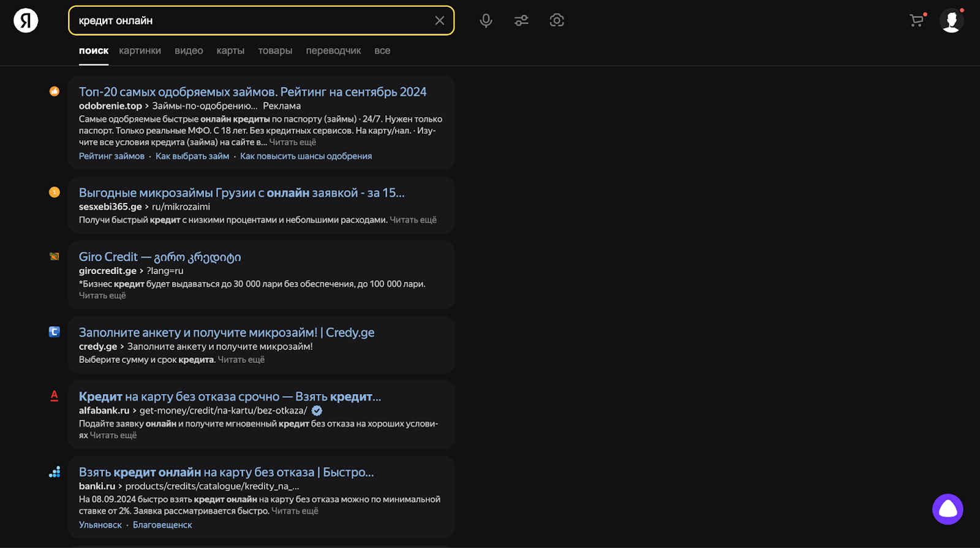Image resolution: width=980 pixels, height=548 pixels.
Task: Click the Credy.ge favicon
Action: click(55, 332)
